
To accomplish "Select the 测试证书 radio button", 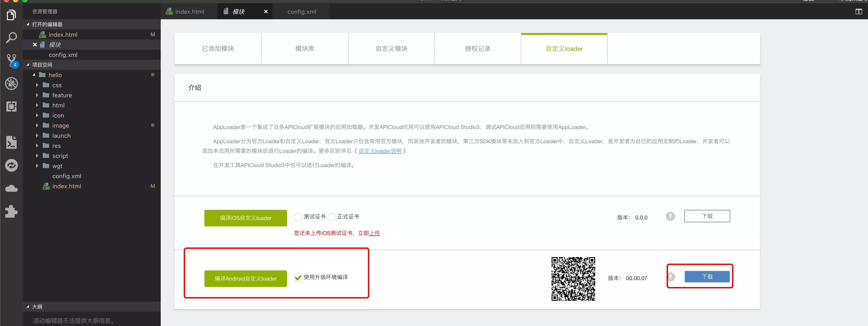I will 298,217.
